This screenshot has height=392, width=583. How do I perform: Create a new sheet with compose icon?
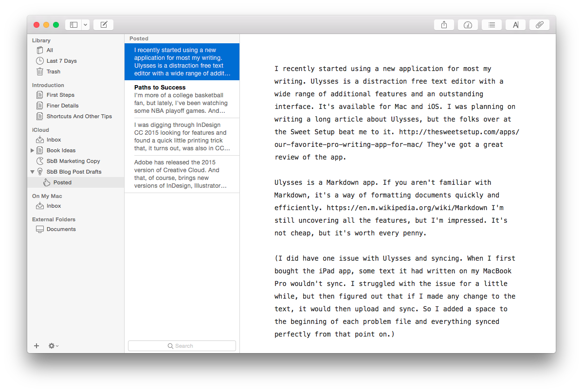click(104, 25)
